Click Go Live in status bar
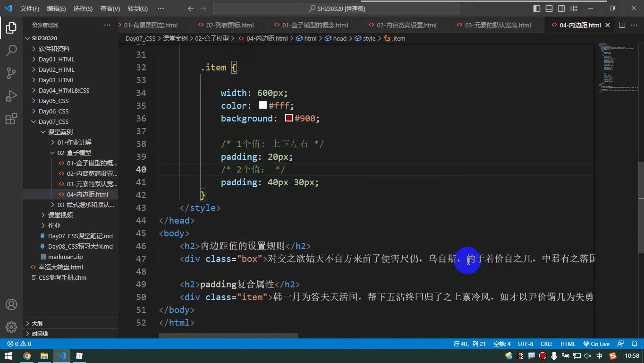Screen dimensions: 644x363 point(596,344)
